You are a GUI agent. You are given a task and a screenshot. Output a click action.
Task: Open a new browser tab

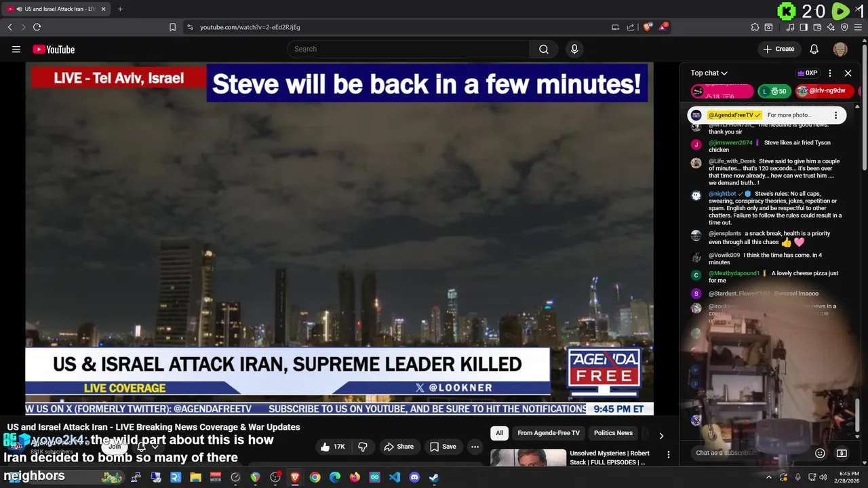(x=120, y=9)
